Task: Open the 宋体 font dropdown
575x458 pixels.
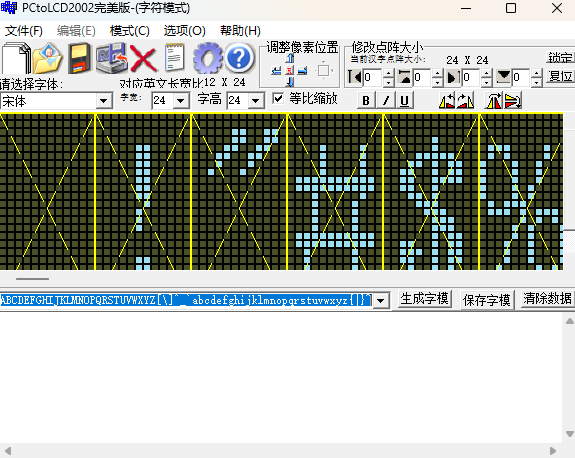Action: tap(104, 101)
